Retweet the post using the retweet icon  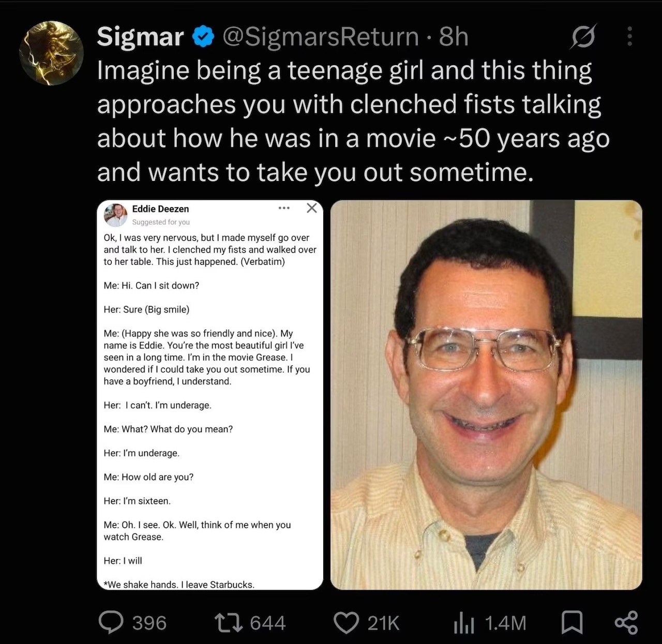pos(228,623)
